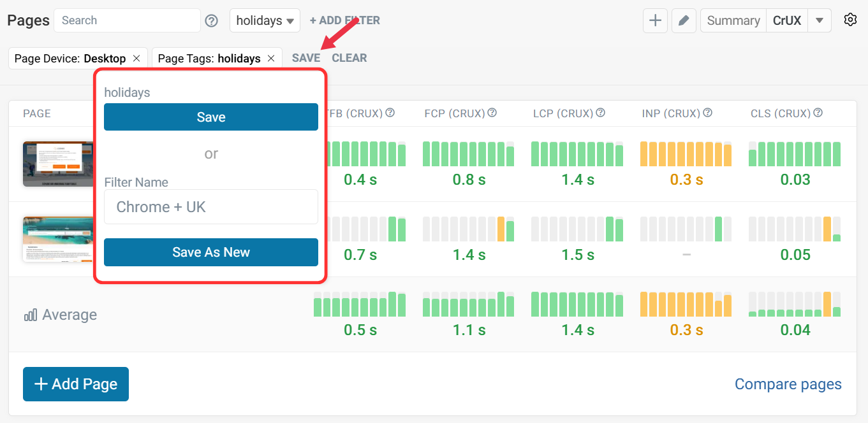
Task: Click CLEAR to reset the filters
Action: pos(349,58)
